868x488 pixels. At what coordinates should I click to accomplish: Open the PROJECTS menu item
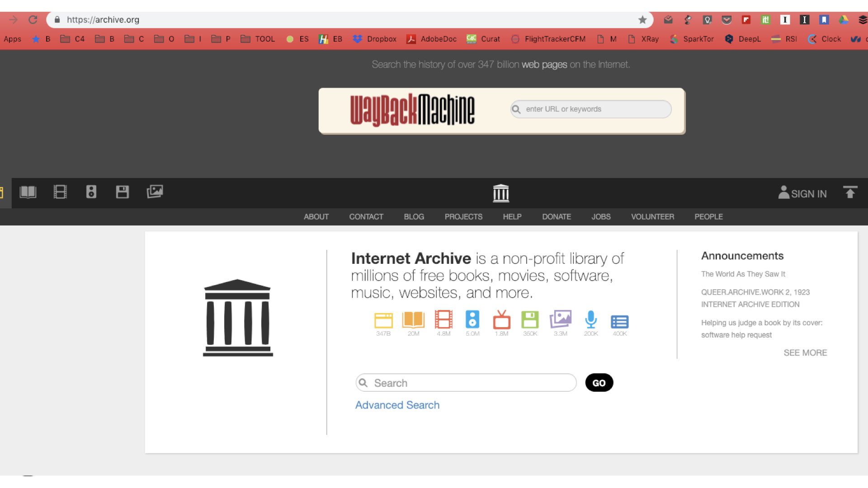point(463,217)
